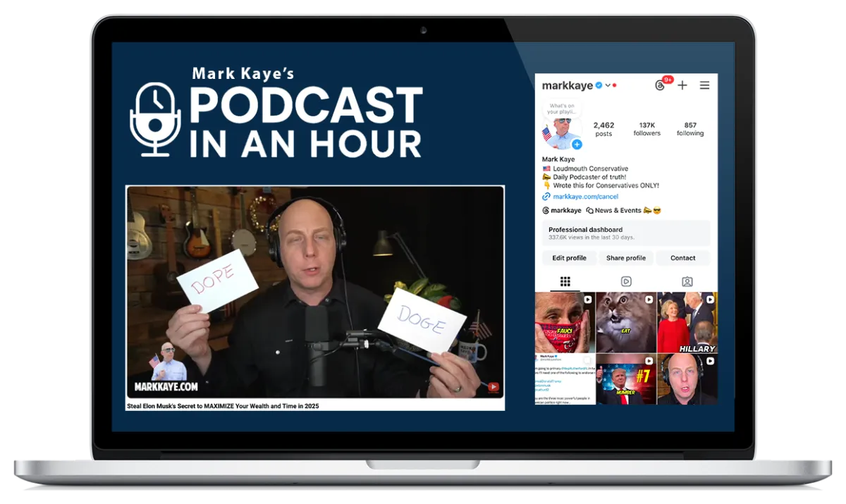Click the YouTube icon on the video

[493, 387]
